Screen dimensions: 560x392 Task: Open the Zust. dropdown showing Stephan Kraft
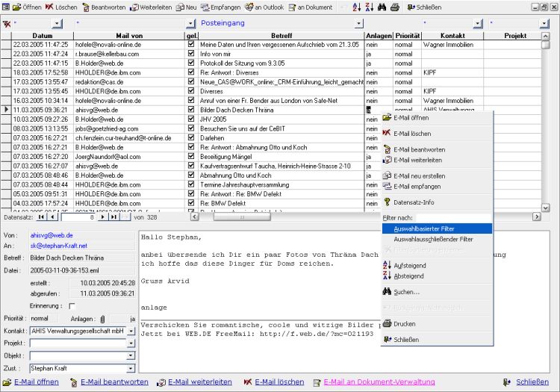pyautogui.click(x=131, y=368)
